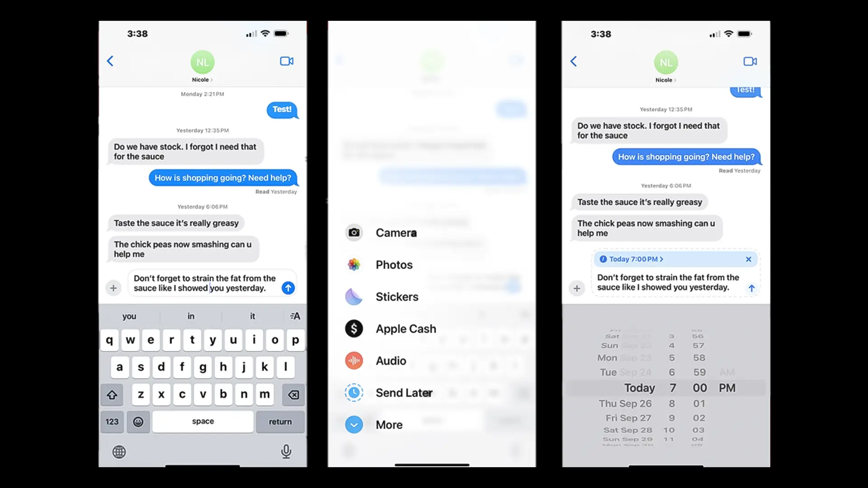Tap the Camera icon in iMessage

[354, 232]
